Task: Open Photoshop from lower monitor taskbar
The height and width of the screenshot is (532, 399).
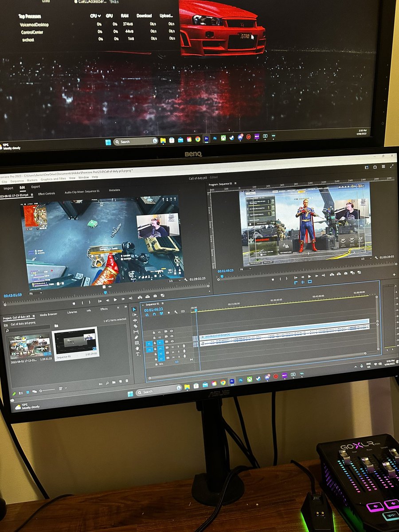Action: point(241,381)
